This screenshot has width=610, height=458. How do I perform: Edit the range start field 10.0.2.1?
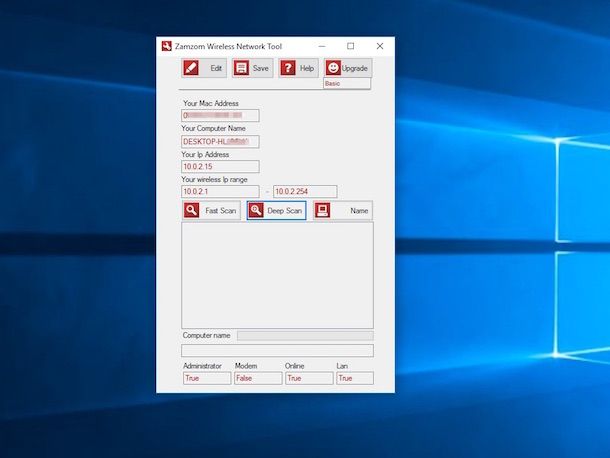pos(220,191)
